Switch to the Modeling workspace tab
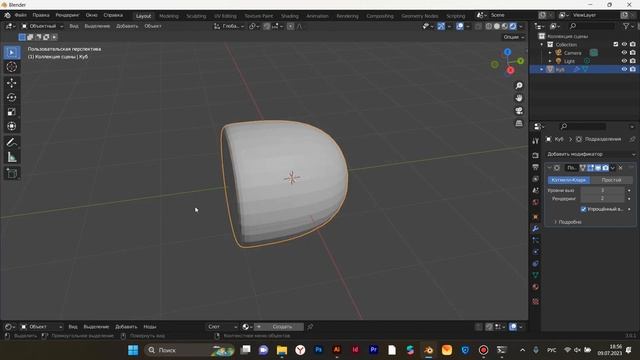 (x=169, y=16)
